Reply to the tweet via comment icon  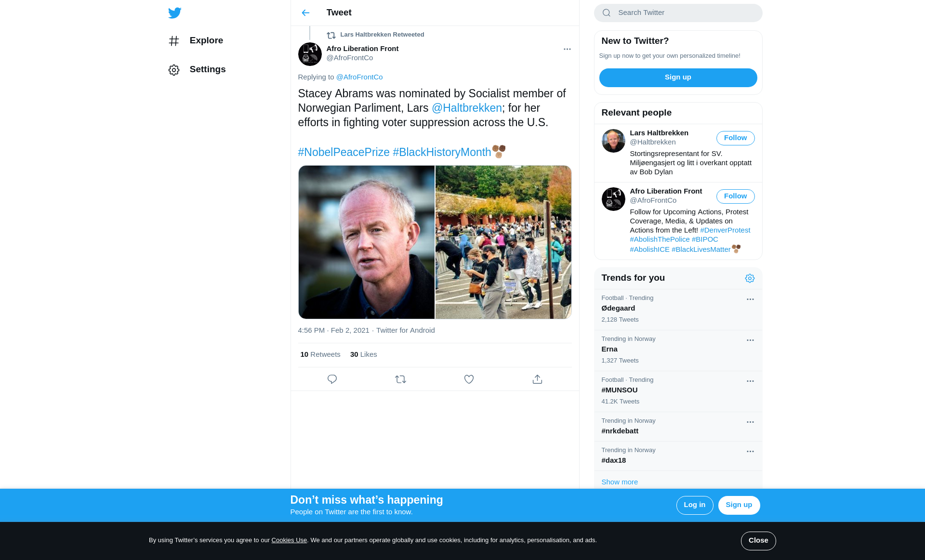click(332, 379)
